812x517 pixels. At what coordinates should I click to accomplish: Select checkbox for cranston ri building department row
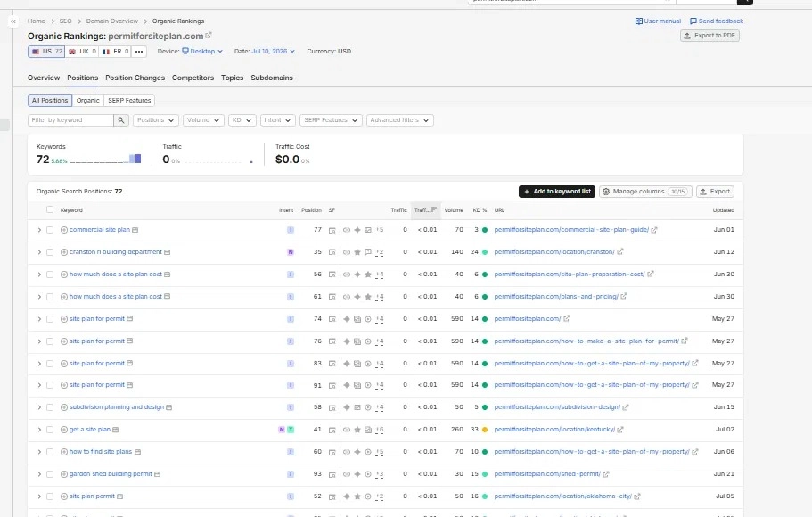coord(50,252)
